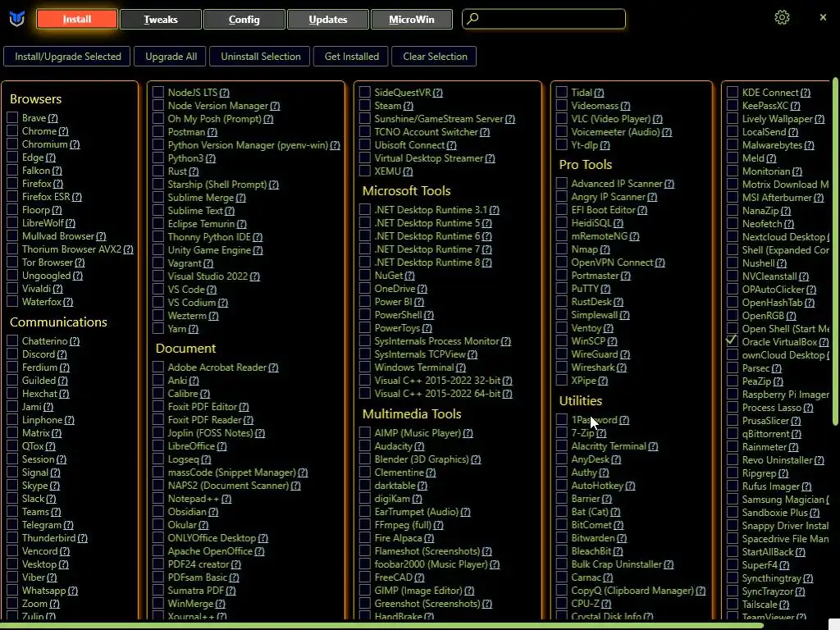Click the vertical scrollbar thumb
The height and width of the screenshot is (630, 840).
click(x=834, y=252)
